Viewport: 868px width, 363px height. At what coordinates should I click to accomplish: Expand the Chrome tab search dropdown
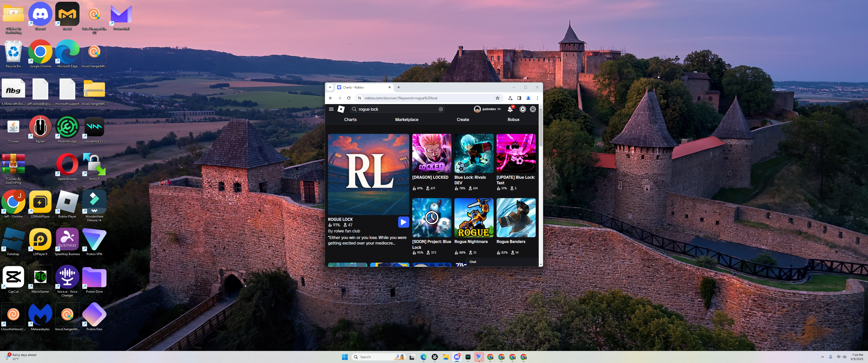point(330,87)
